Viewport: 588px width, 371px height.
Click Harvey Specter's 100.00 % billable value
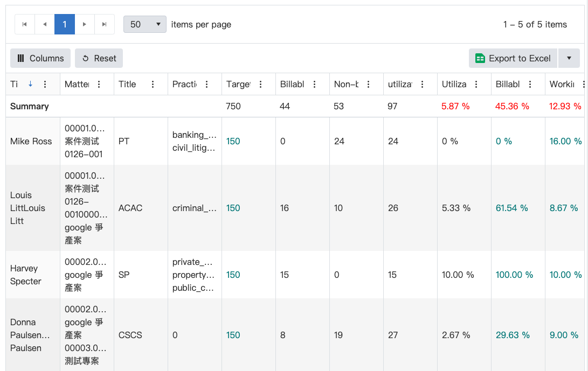point(514,275)
